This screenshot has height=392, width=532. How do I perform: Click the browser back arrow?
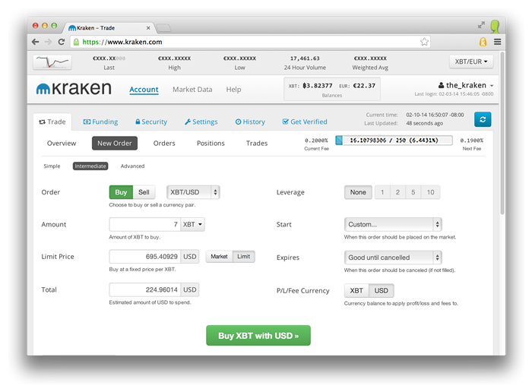(x=35, y=42)
